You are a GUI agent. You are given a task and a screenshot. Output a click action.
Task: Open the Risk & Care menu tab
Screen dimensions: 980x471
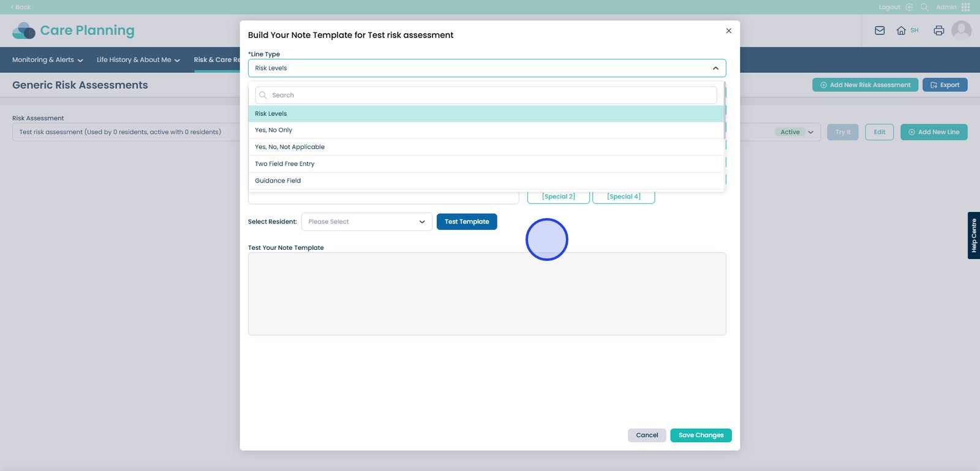click(217, 60)
